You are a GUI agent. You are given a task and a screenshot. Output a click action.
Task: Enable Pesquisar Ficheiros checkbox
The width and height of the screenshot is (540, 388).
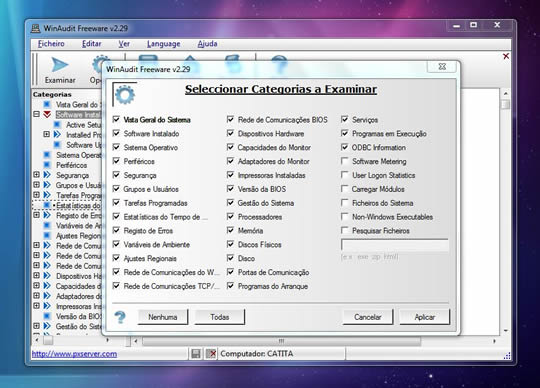pyautogui.click(x=344, y=230)
